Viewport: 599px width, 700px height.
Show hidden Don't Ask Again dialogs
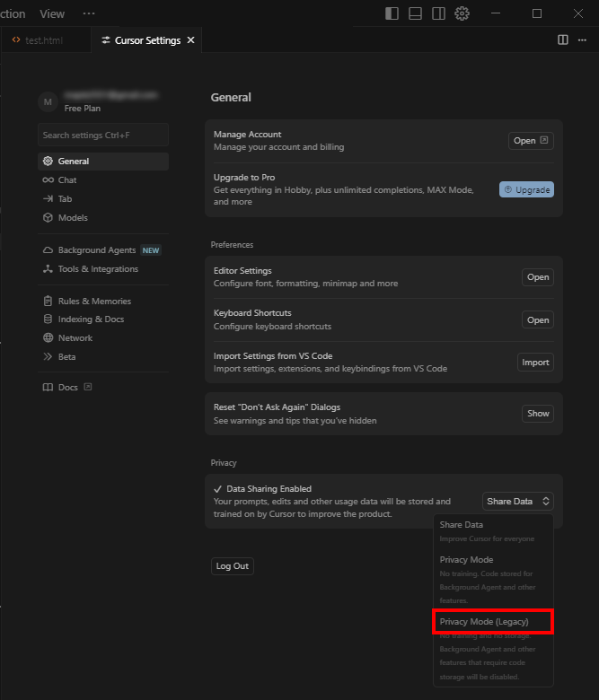(538, 414)
